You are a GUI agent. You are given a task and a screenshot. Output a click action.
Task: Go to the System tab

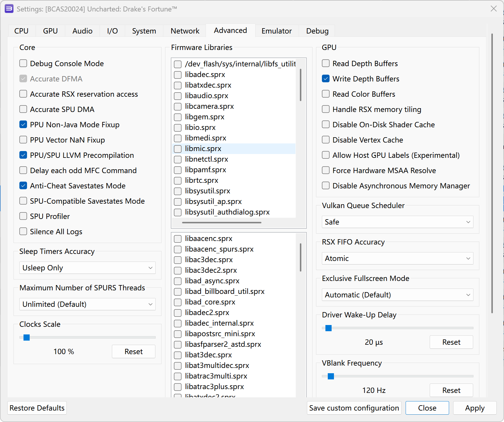click(x=144, y=31)
